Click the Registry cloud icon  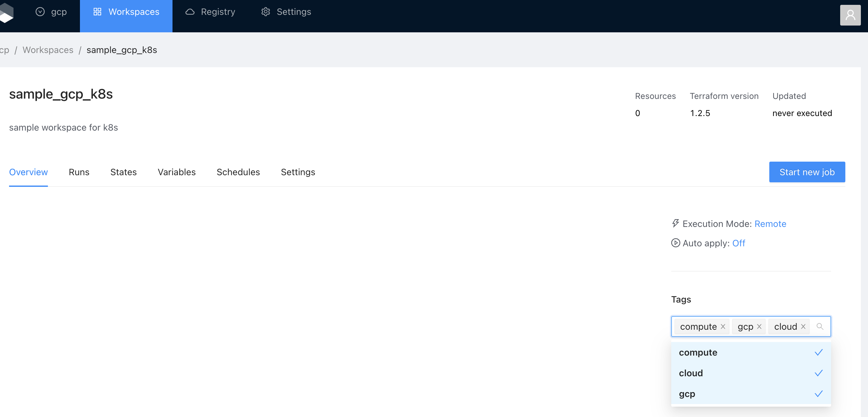tap(190, 12)
